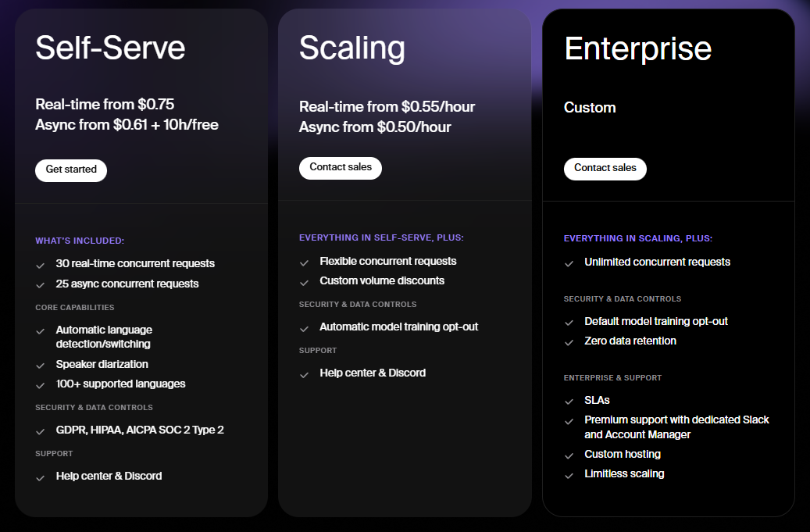Click '25 async concurrent requests' text
The width and height of the screenshot is (810, 532).
[127, 284]
